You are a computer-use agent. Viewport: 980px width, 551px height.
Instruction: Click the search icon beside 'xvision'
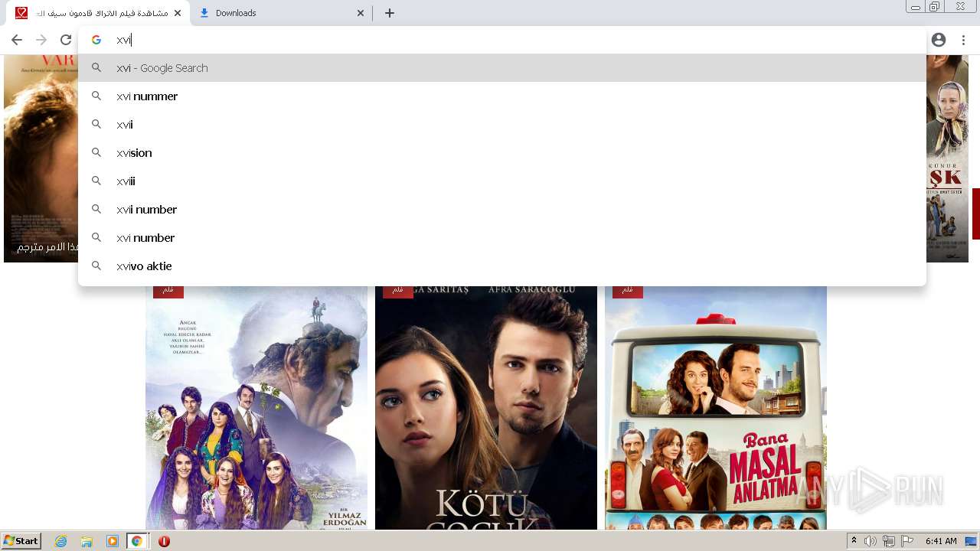tap(96, 153)
